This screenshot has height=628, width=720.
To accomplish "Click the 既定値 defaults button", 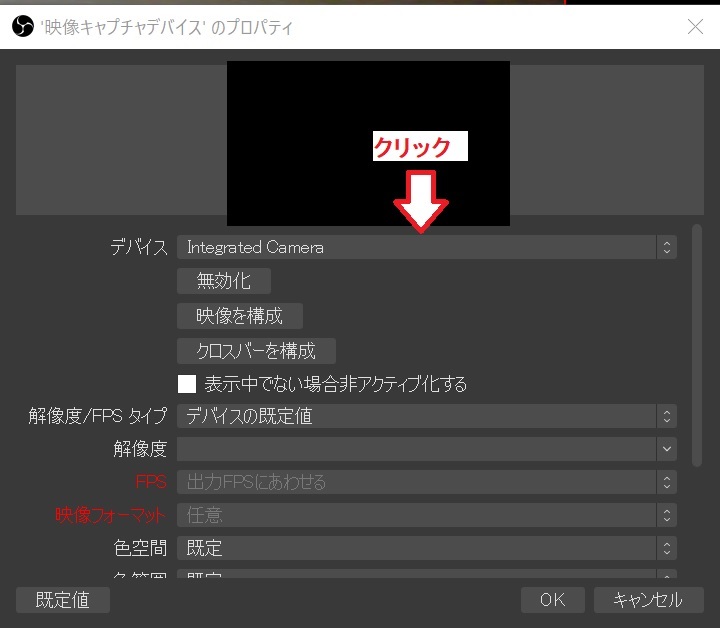I will (x=63, y=600).
